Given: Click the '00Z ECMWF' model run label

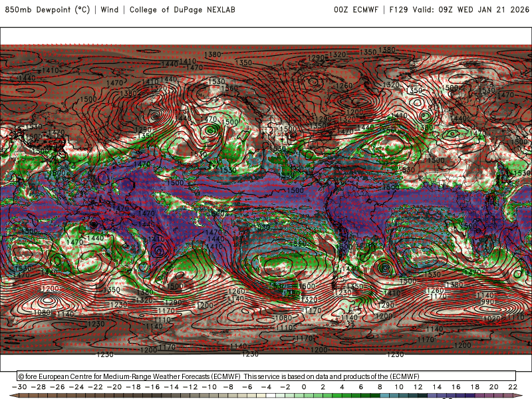Looking at the screenshot, I should coord(356,9).
